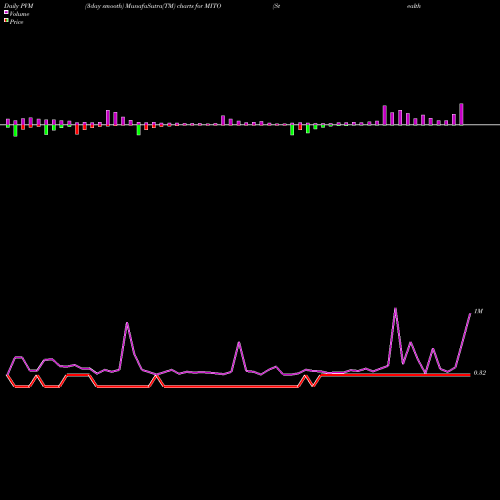Click the highest peak of the magenta volume line
The height and width of the screenshot is (500, 500).
click(395, 309)
